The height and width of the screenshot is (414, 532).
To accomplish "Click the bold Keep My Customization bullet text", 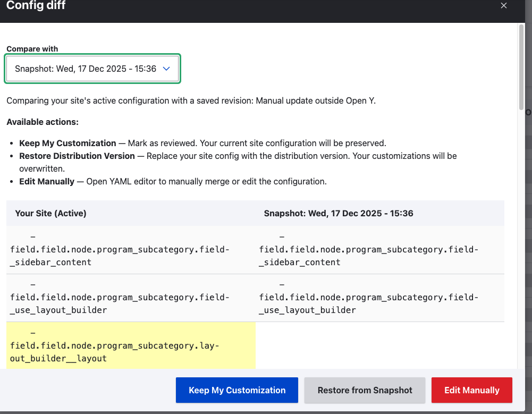I will pyautogui.click(x=67, y=143).
